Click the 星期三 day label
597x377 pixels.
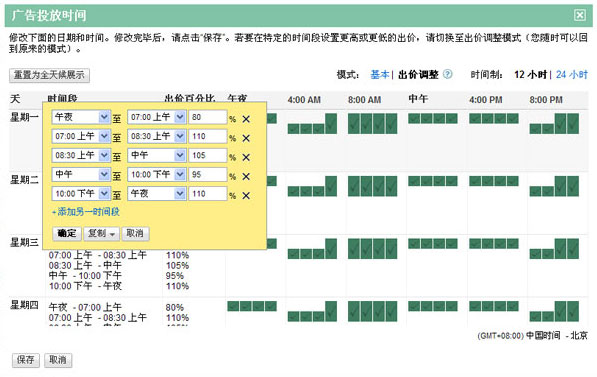point(24,242)
